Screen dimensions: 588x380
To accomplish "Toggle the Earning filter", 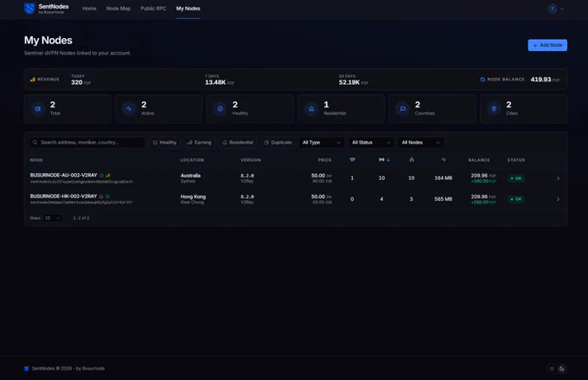I will point(199,142).
